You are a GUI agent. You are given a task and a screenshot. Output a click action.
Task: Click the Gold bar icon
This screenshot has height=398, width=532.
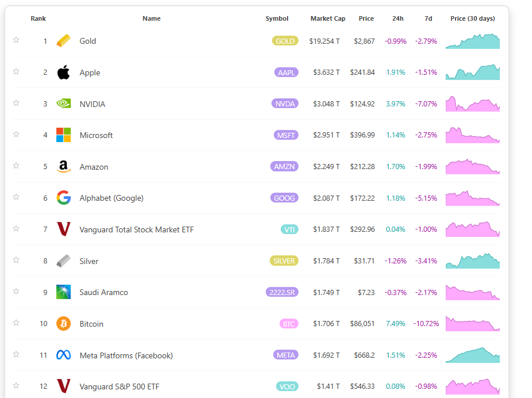[x=64, y=41]
